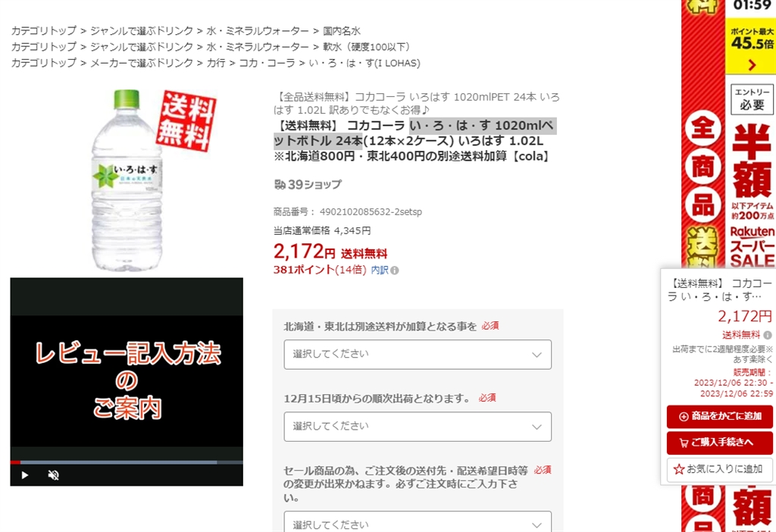Viewport: 776px width, 532px height.
Task: Open the コカ・コーラ breadcrumb link
Action: [x=267, y=64]
